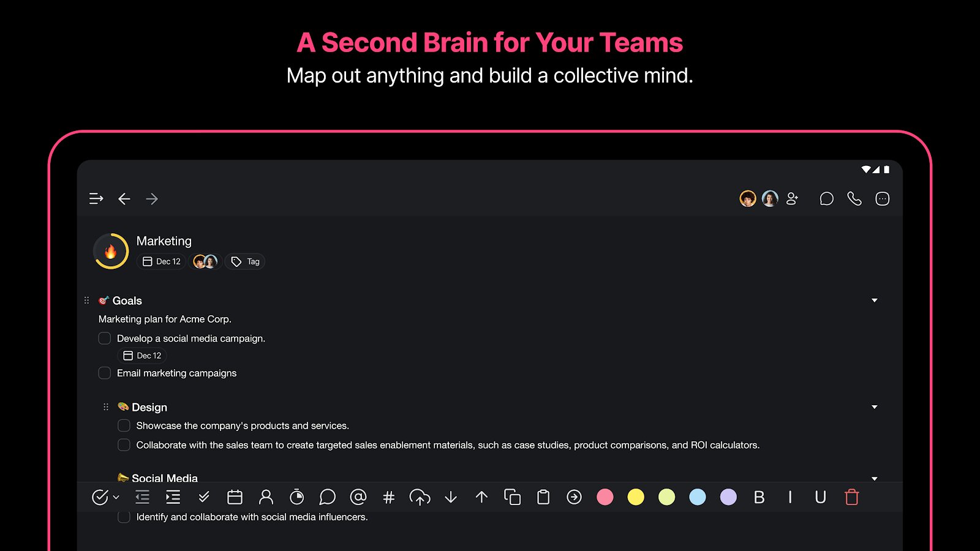The height and width of the screenshot is (551, 980).
Task: Paste with clipboard toolbar icon
Action: tap(543, 497)
